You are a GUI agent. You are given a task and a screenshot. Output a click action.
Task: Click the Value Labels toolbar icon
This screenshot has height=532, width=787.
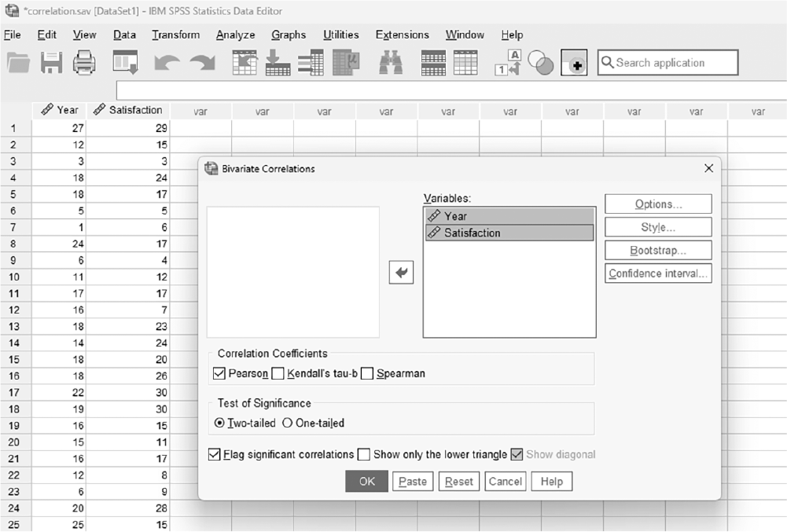[507, 63]
